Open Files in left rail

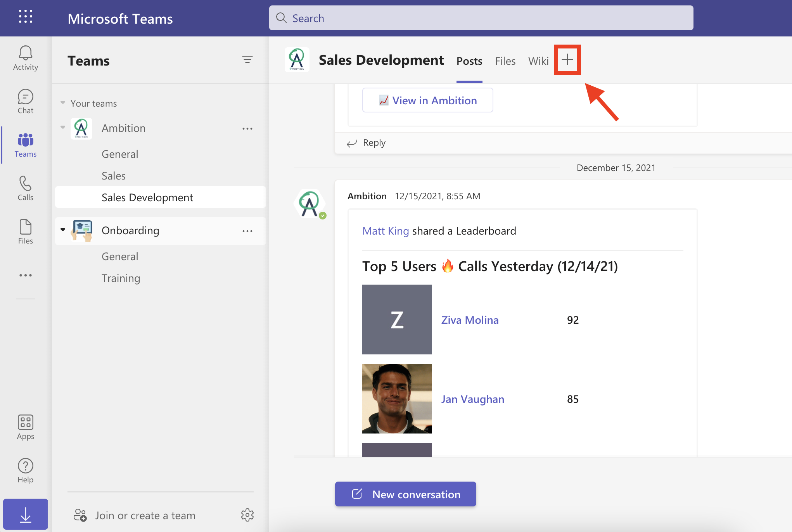click(x=26, y=232)
